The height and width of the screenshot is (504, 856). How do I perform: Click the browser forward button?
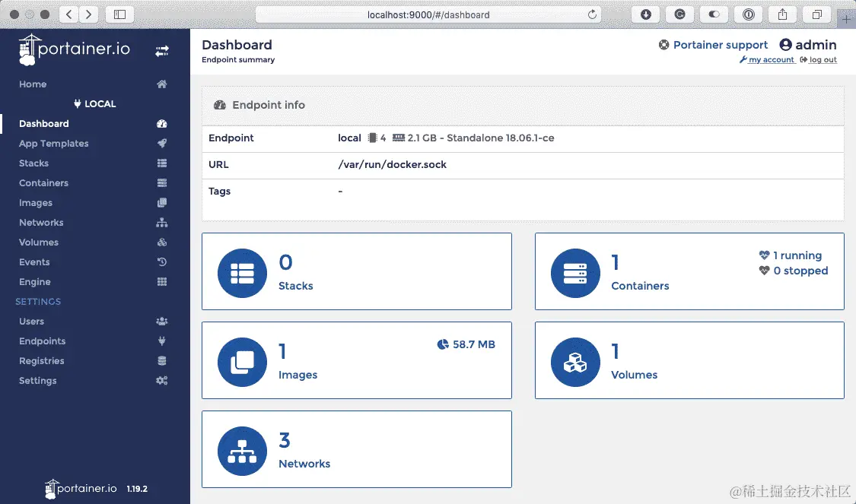tap(88, 14)
